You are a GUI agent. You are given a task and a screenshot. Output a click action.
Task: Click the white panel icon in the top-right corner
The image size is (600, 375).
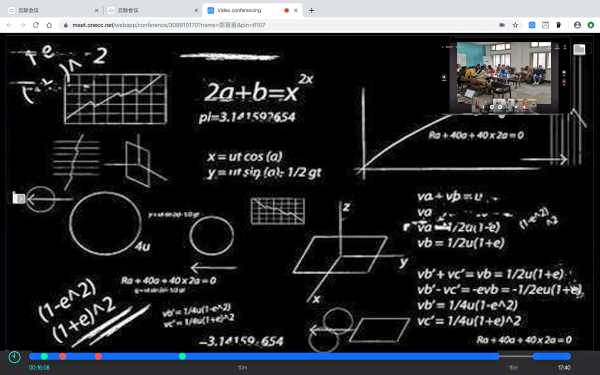click(x=579, y=49)
